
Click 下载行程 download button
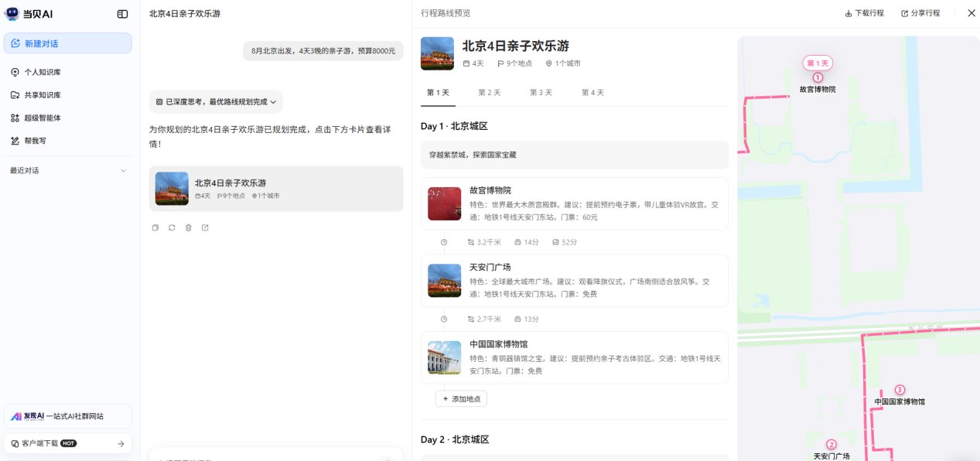click(864, 13)
